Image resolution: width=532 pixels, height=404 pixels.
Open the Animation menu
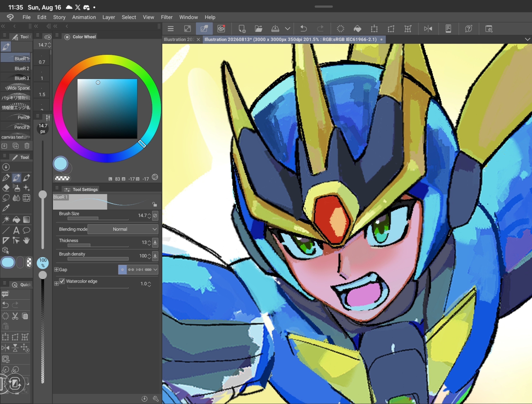84,17
